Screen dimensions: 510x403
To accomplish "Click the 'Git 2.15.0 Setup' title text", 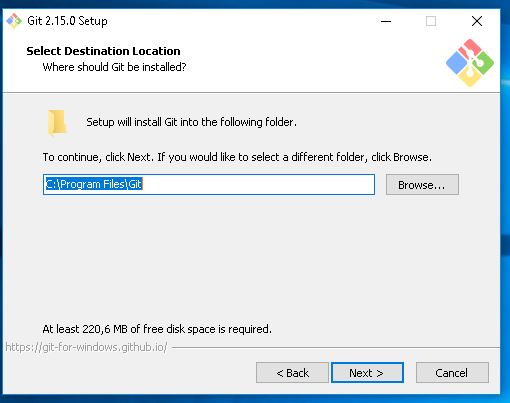I will pos(67,21).
